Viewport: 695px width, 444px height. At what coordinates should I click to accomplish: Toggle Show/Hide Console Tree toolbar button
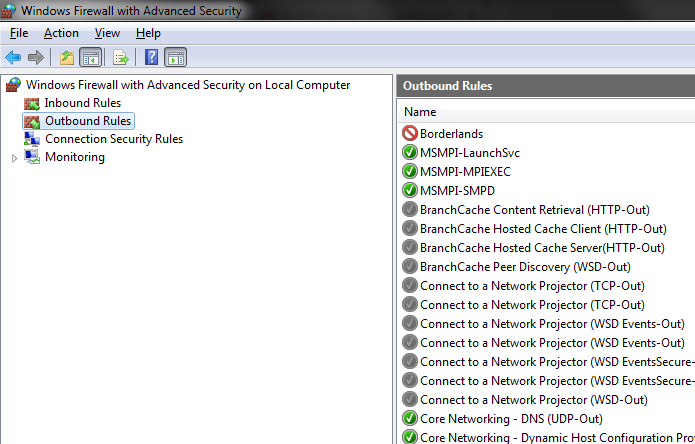(x=90, y=58)
